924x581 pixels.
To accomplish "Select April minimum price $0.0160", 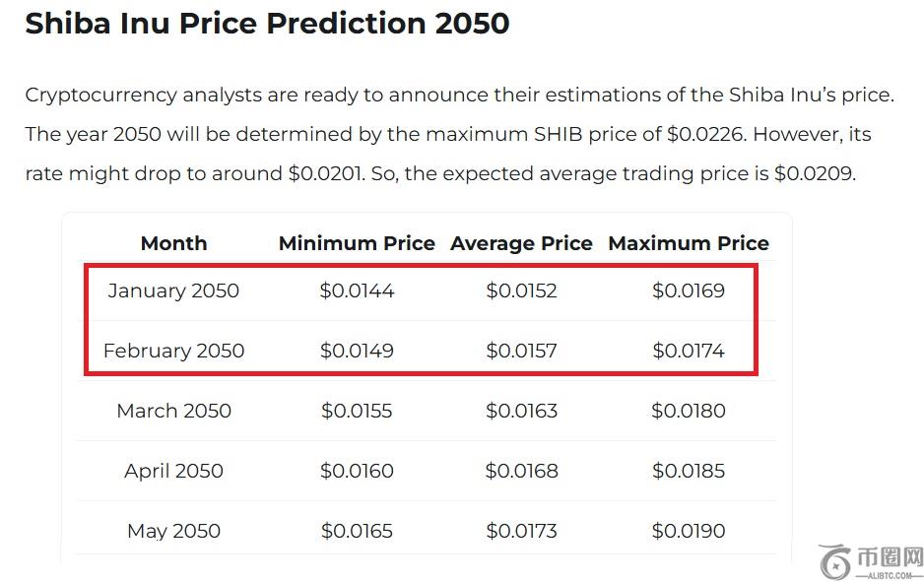I will [x=357, y=471].
